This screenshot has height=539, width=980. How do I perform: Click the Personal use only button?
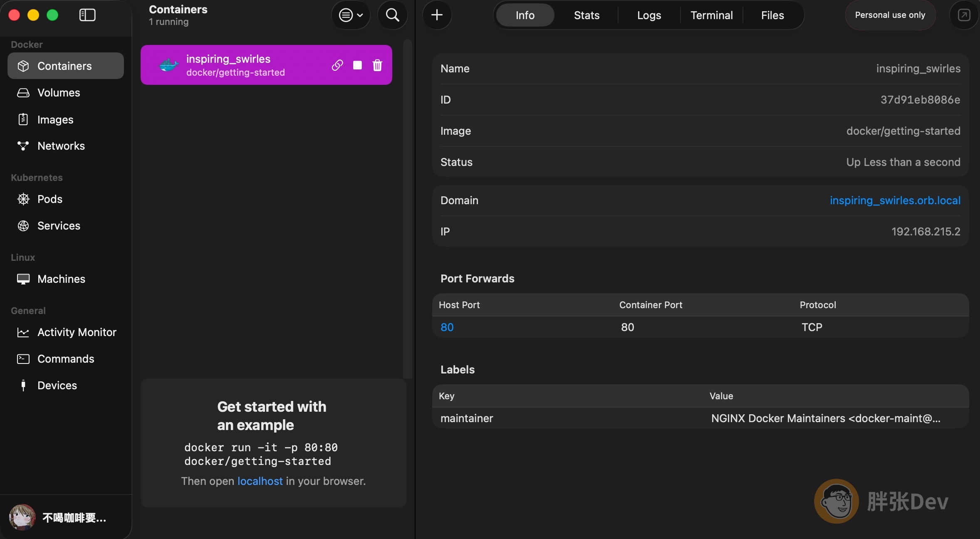tap(890, 15)
